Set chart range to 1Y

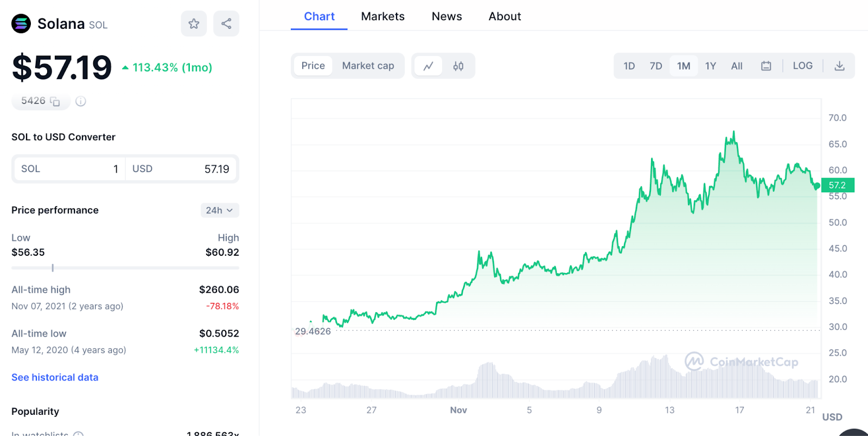pyautogui.click(x=711, y=66)
